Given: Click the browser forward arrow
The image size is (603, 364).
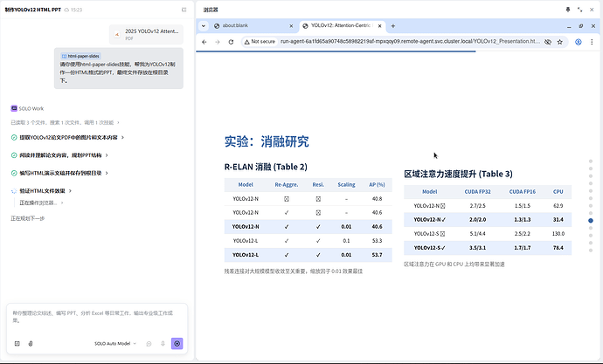Looking at the screenshot, I should (x=218, y=42).
